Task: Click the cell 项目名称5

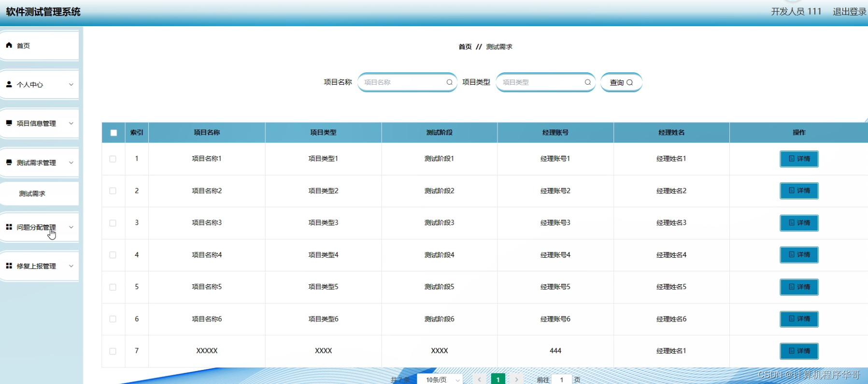Action: [x=207, y=287]
